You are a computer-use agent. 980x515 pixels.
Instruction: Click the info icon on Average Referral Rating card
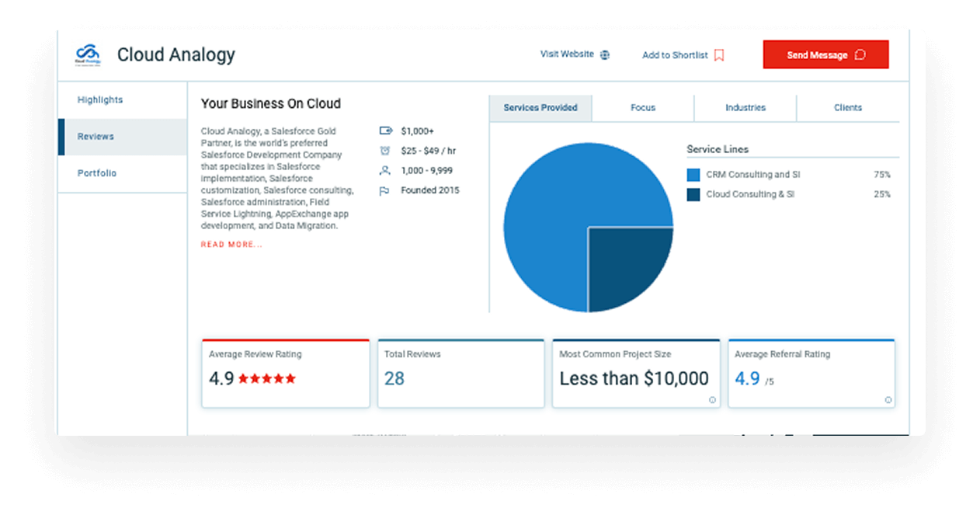pyautogui.click(x=888, y=400)
